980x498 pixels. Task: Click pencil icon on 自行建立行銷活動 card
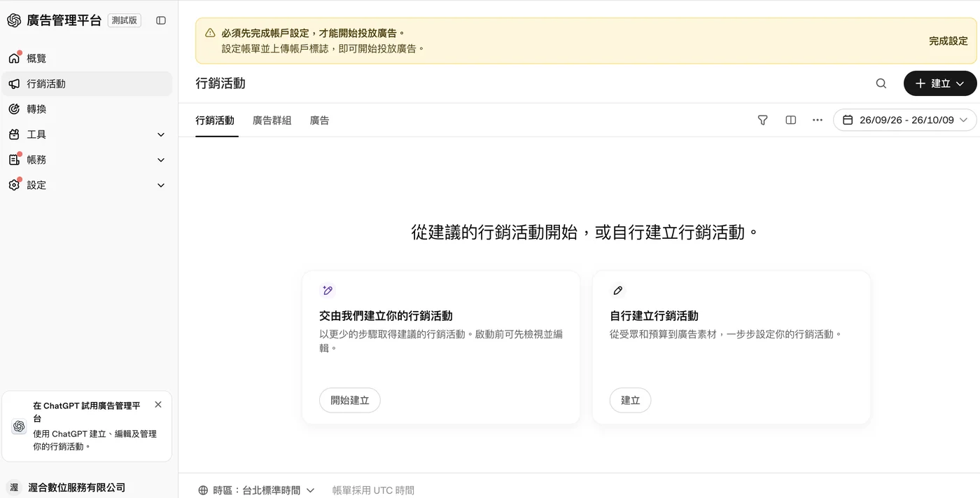coord(617,290)
